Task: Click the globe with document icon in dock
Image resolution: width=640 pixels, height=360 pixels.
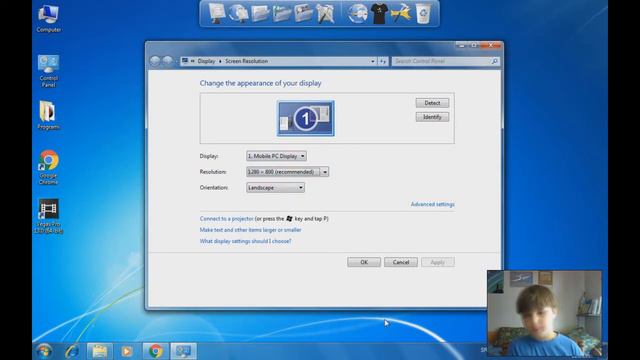Action: point(238,13)
